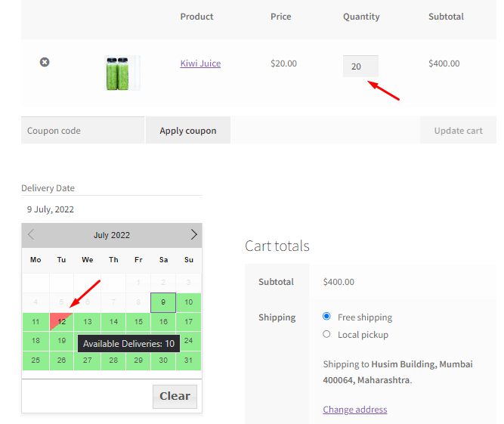Click the Kiwi Juice product thumbnail
504x424 pixels.
click(x=122, y=73)
